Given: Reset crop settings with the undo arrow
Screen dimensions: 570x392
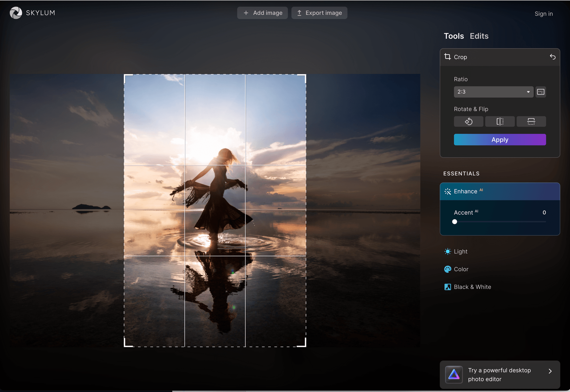Looking at the screenshot, I should pyautogui.click(x=553, y=57).
